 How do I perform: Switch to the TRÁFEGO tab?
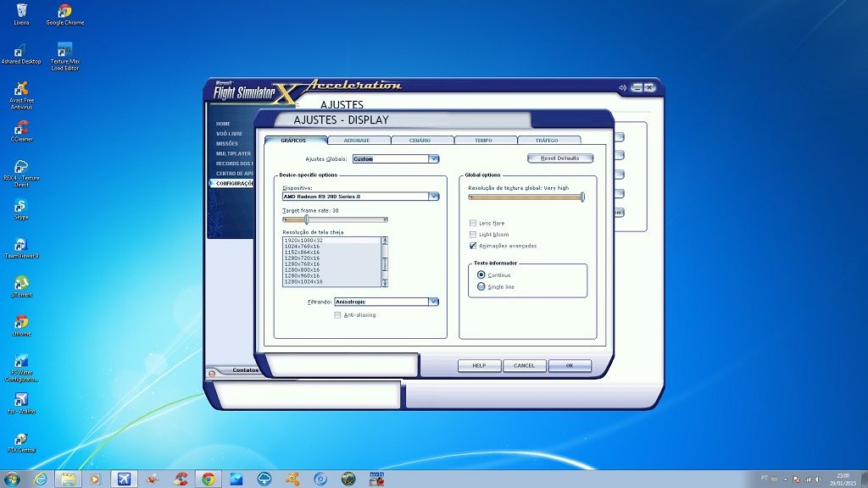pos(547,140)
